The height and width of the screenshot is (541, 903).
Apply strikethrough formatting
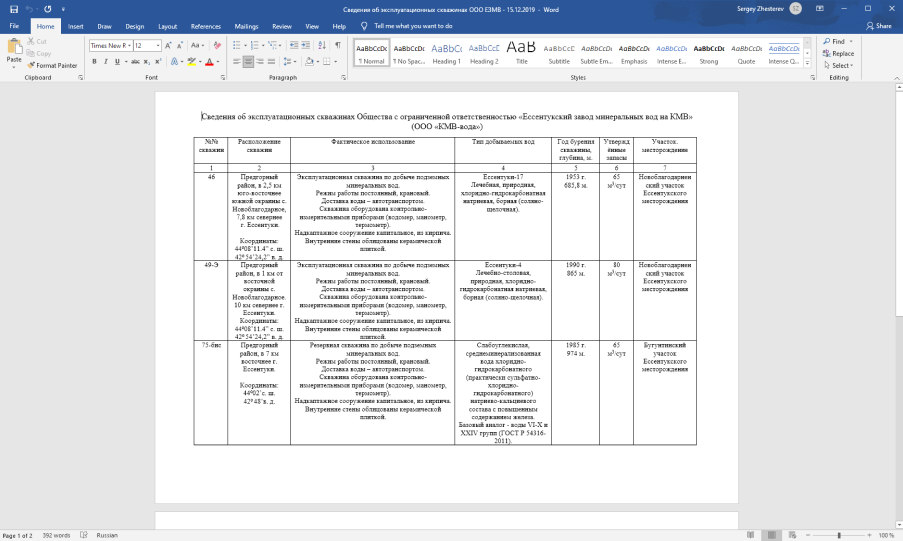tap(135, 62)
